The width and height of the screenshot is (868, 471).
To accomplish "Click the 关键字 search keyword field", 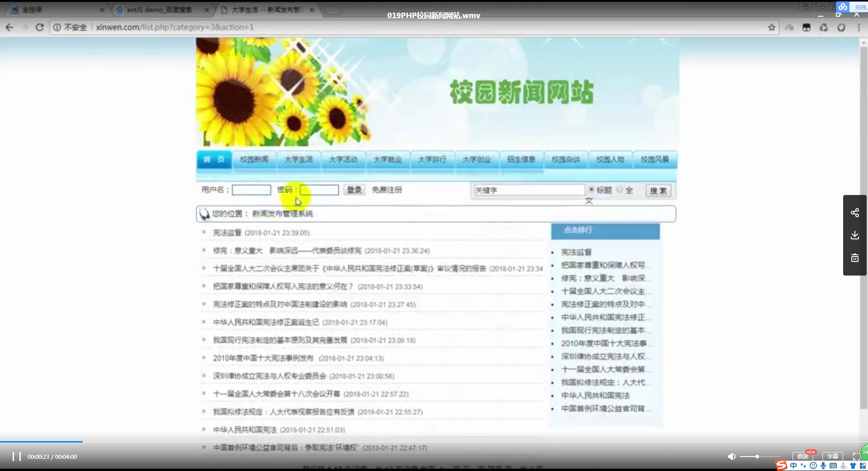I will point(529,190).
